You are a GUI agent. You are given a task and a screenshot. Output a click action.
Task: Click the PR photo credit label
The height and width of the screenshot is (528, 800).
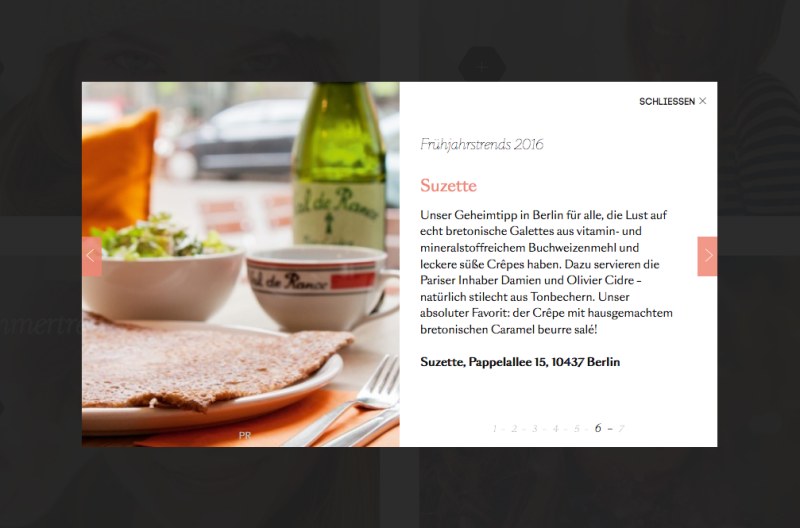point(245,436)
